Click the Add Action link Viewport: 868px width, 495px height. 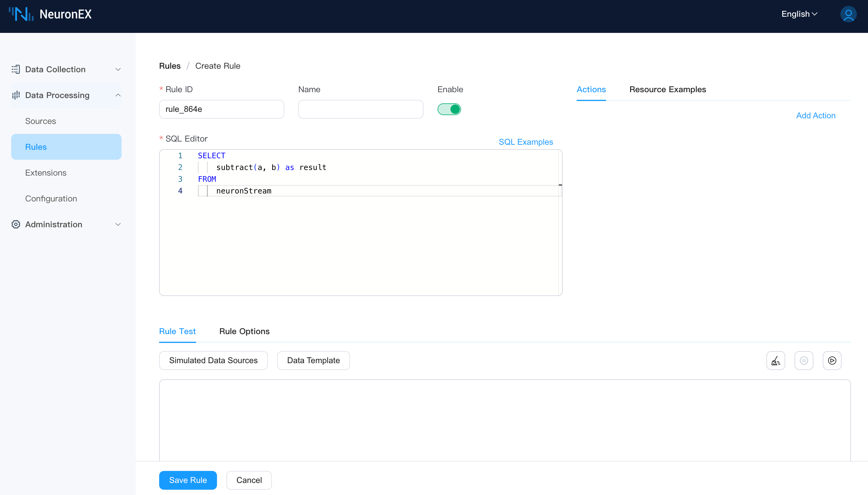(x=815, y=116)
